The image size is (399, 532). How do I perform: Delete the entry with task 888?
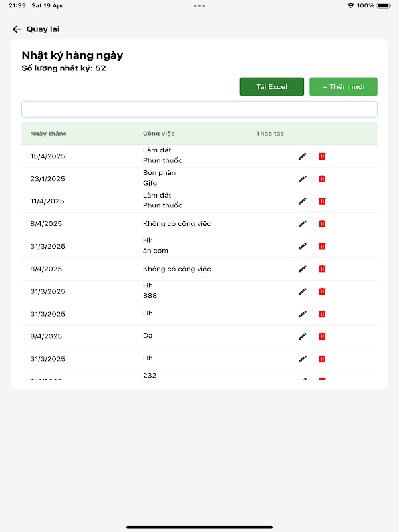click(x=322, y=291)
